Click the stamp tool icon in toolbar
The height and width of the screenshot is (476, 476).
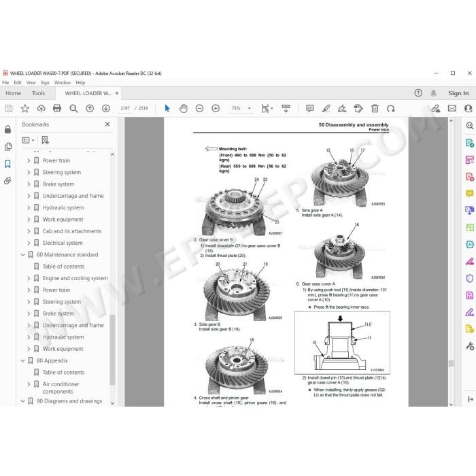click(358, 108)
